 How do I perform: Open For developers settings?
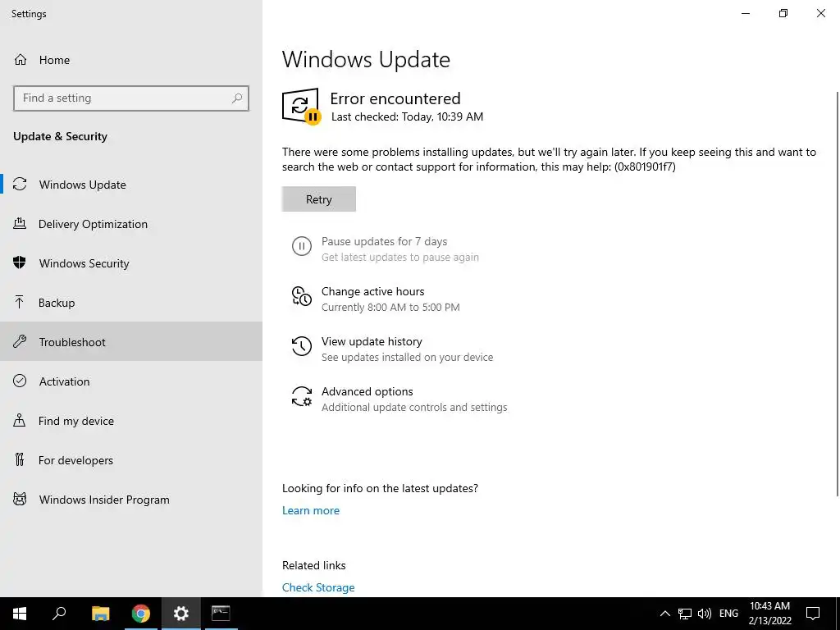131,460
